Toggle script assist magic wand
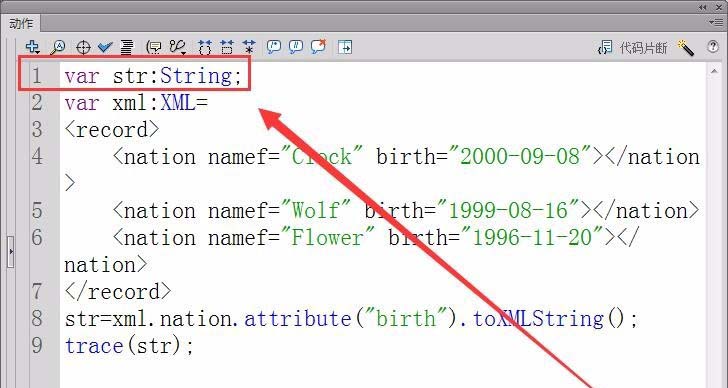728x388 pixels. click(x=686, y=47)
